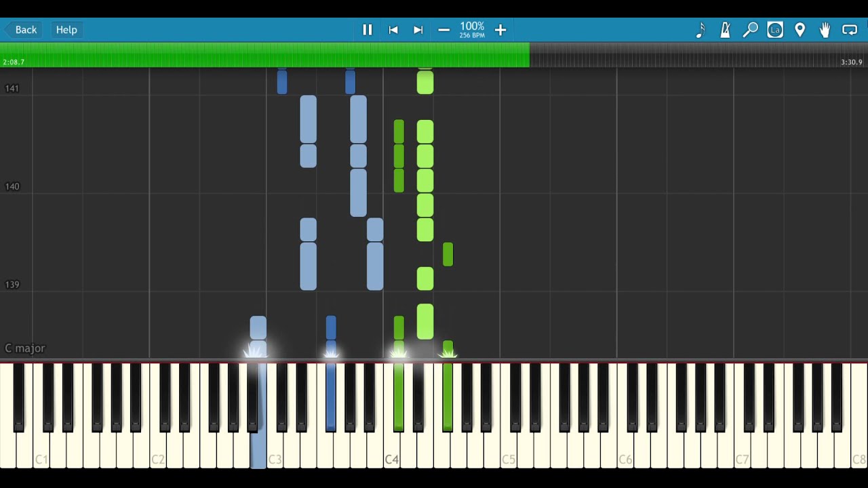Tap the C5 piano key
868x488 pixels.
click(x=508, y=451)
